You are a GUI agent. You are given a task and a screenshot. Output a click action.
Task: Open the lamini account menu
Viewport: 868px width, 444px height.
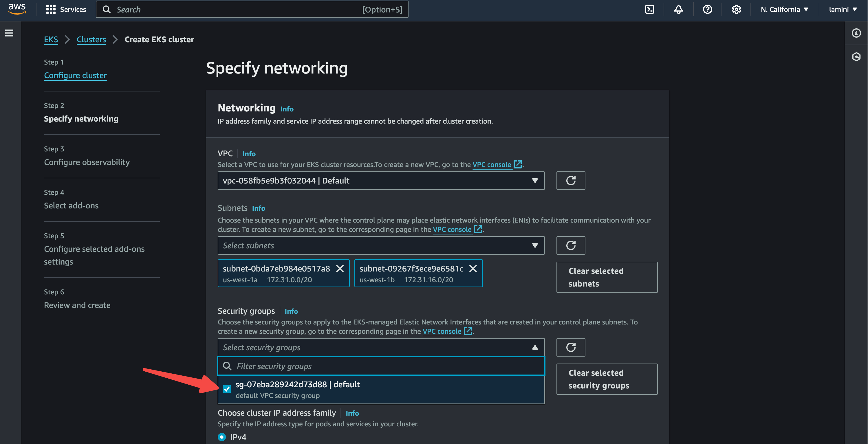(843, 10)
